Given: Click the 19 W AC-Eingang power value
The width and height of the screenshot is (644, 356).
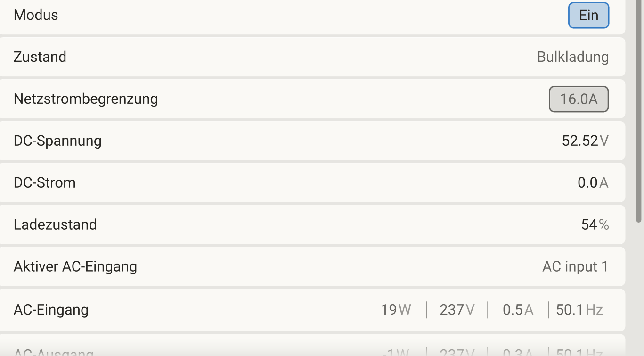Looking at the screenshot, I should (396, 310).
